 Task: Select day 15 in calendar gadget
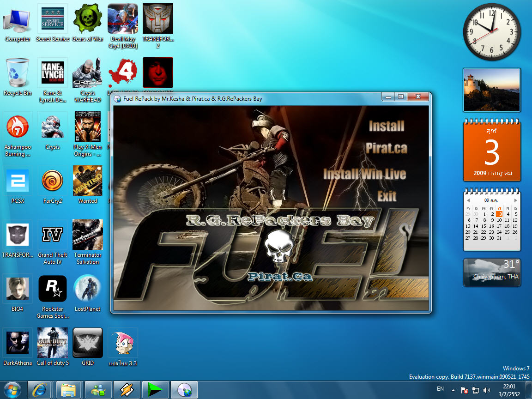(484, 226)
